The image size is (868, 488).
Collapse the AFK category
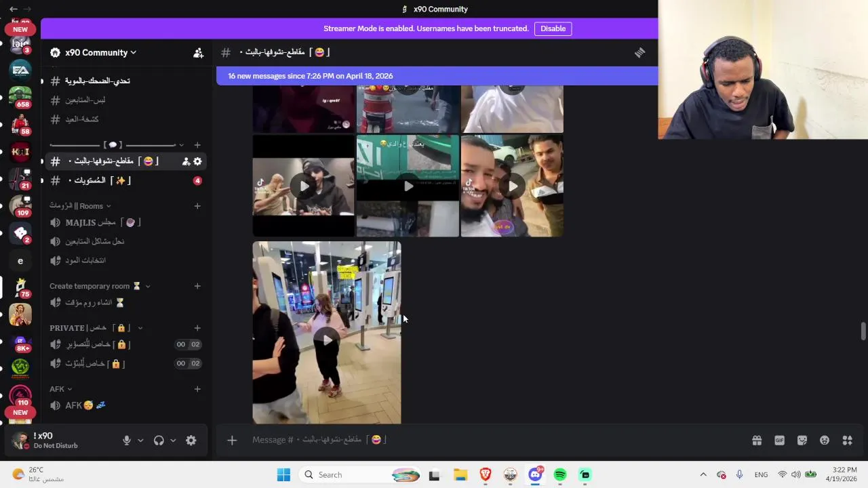pyautogui.click(x=60, y=389)
